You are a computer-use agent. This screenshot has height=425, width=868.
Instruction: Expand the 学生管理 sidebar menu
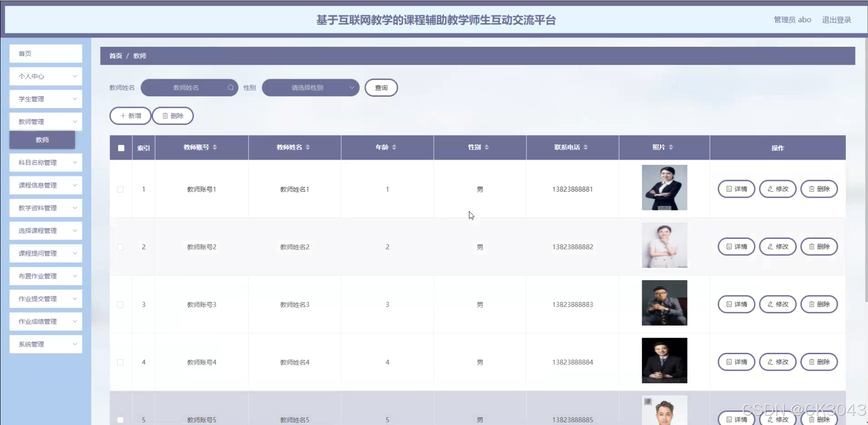coord(46,99)
